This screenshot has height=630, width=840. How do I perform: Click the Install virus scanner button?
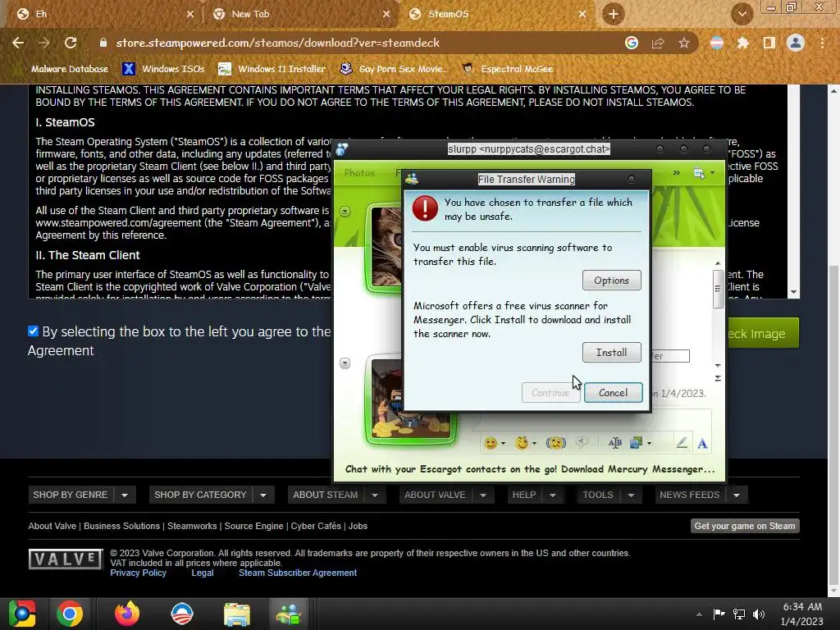point(611,353)
